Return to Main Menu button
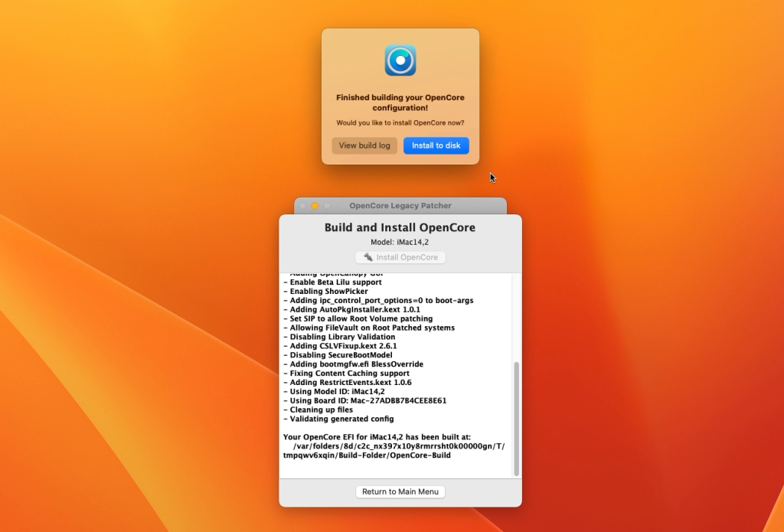Screen dimensions: 784x532 [400, 491]
